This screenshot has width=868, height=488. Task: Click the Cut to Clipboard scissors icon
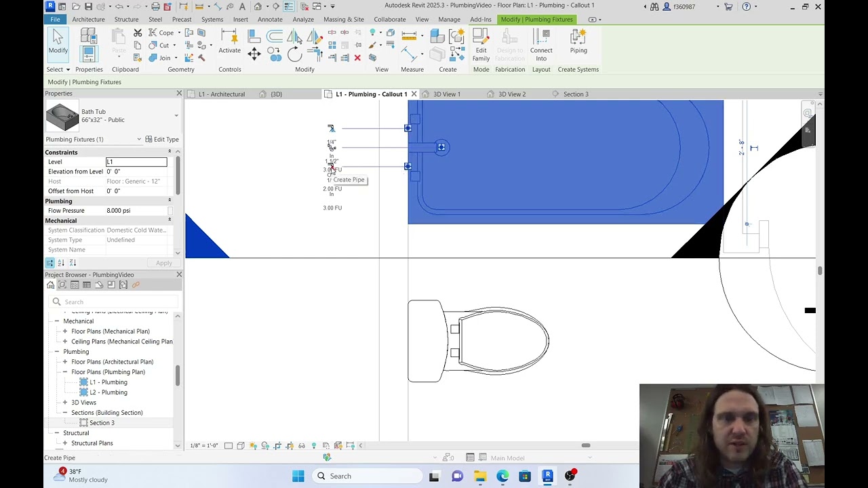(138, 33)
